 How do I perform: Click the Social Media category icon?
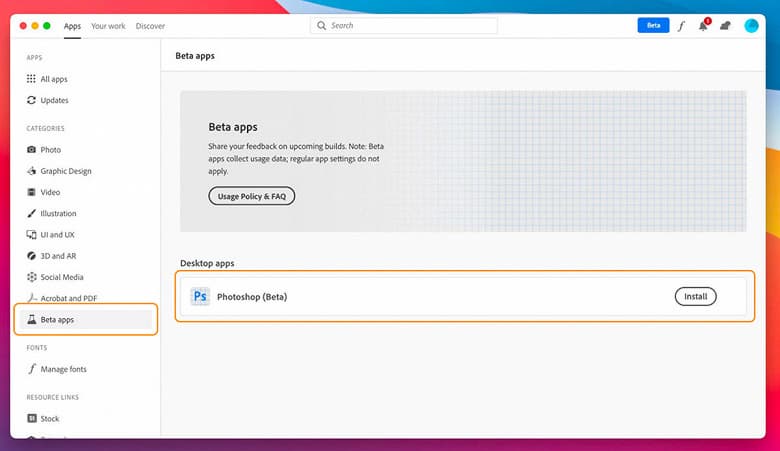32,277
